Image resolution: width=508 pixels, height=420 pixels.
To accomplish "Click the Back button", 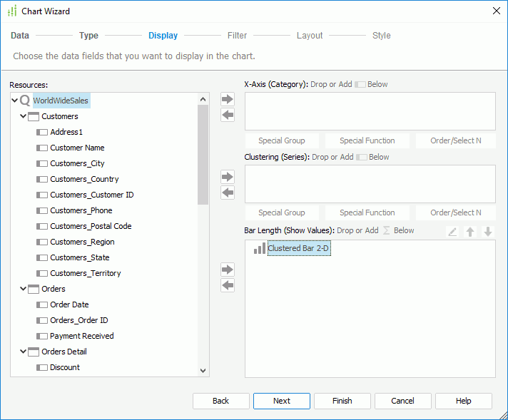I will [221, 401].
